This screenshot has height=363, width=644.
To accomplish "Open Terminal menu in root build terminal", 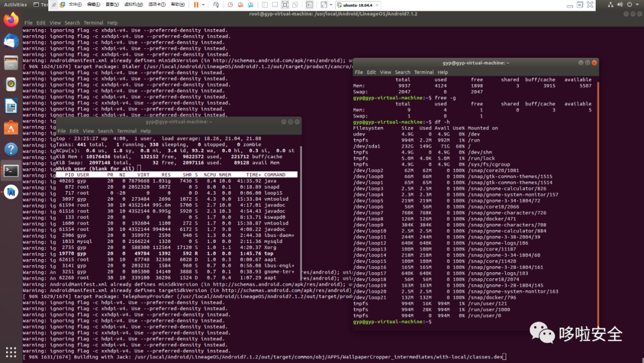I will click(94, 23).
